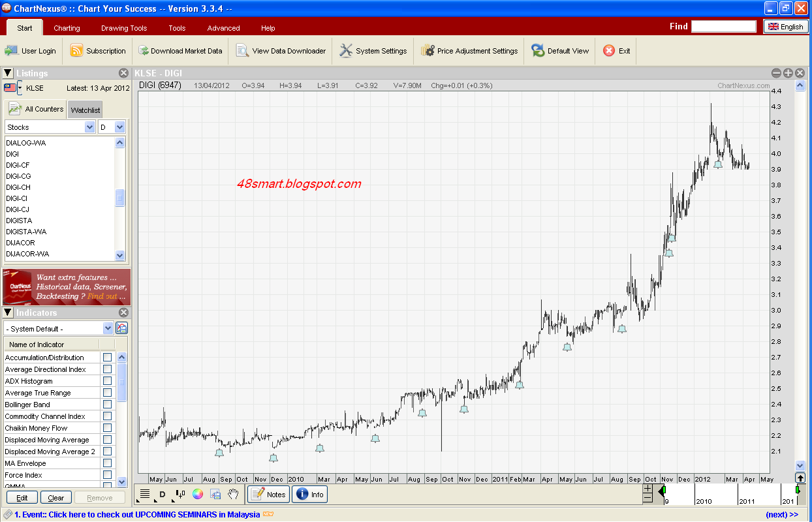
Task: Click the price axis scroll down arrow
Action: coord(800,466)
